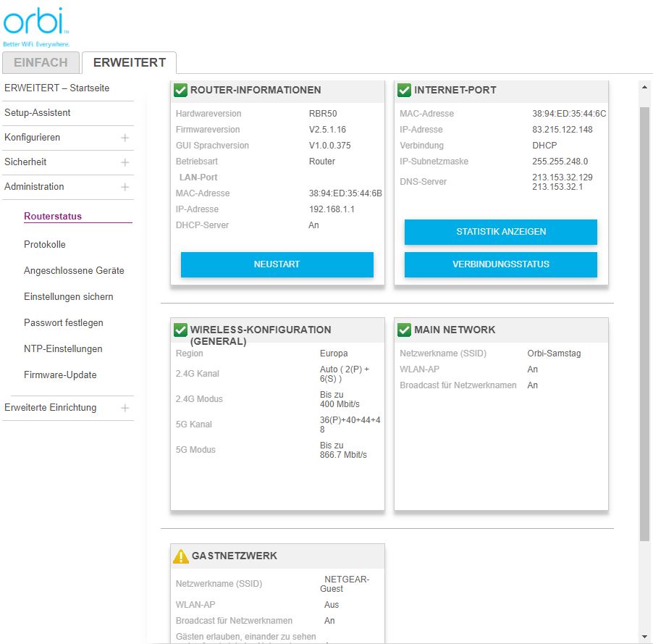Collapse the Administration menu section
Viewport: 653px width, 644px height.
coord(125,187)
